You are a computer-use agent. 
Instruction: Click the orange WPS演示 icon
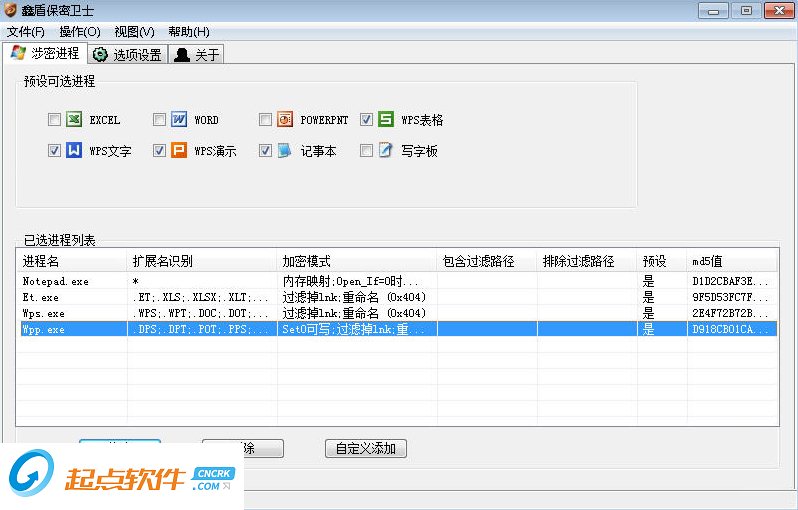pos(179,150)
